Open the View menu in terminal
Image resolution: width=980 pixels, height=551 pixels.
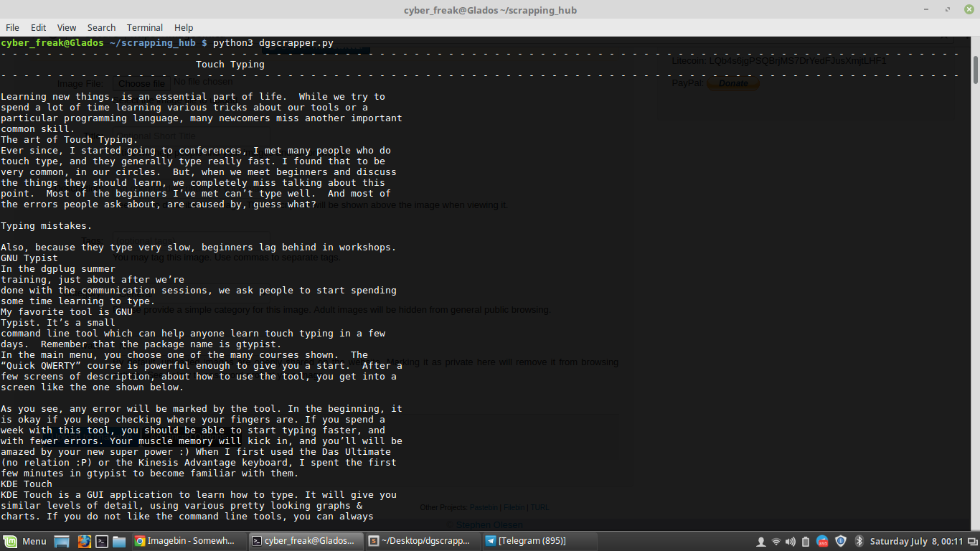click(x=67, y=27)
